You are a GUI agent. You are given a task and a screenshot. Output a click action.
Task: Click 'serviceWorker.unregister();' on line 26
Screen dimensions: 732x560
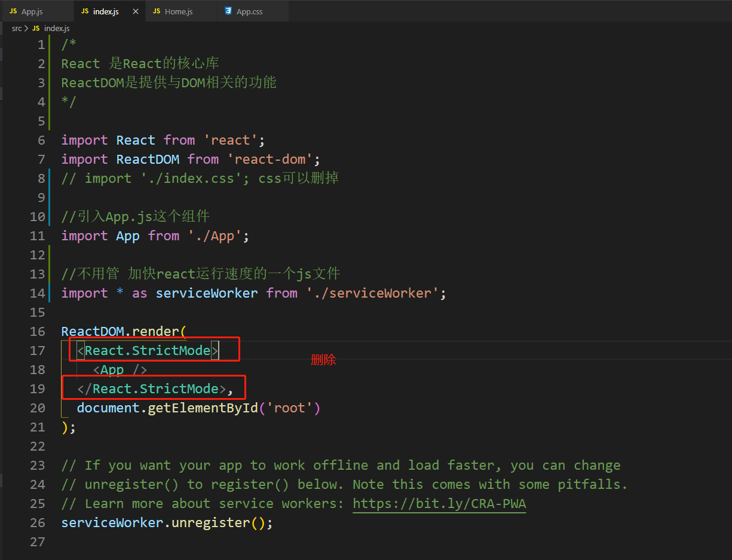click(x=167, y=523)
